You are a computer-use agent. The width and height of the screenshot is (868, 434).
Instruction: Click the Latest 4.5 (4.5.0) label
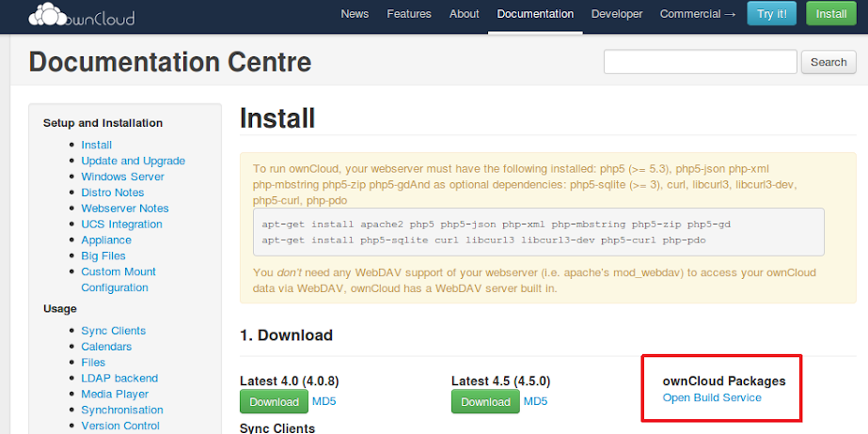(501, 381)
